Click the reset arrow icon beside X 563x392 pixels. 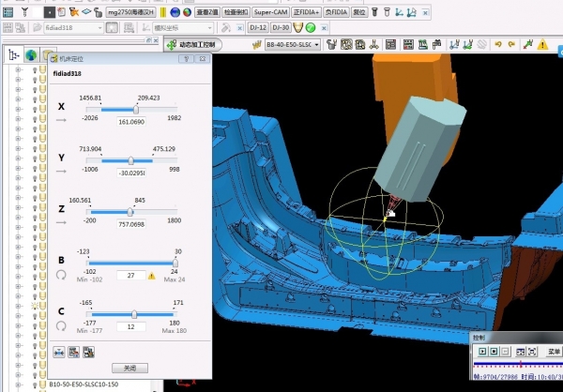[x=62, y=120]
